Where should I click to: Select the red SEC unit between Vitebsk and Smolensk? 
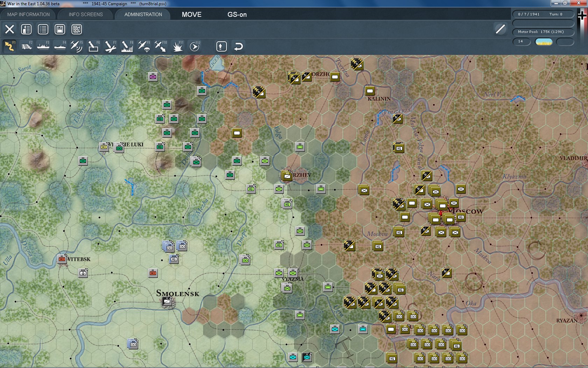(153, 273)
